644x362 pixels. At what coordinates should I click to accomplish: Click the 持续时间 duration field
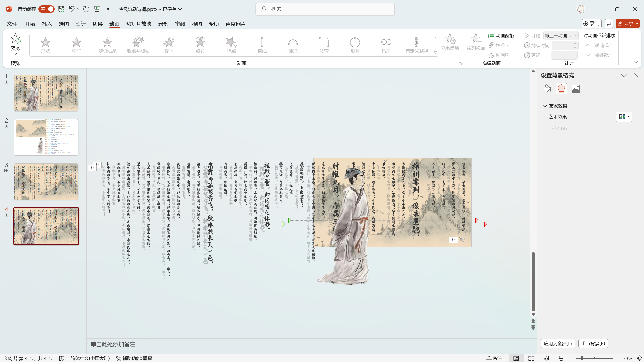click(x=565, y=45)
